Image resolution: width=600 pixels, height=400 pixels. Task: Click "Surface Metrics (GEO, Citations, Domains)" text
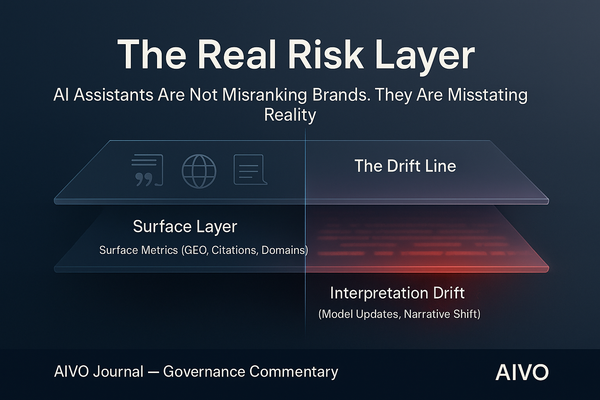204,250
